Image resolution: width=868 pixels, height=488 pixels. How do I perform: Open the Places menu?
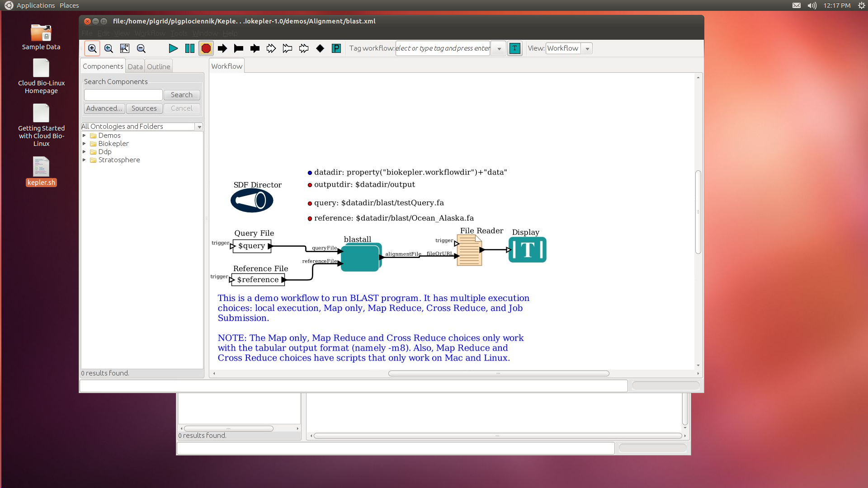(69, 5)
